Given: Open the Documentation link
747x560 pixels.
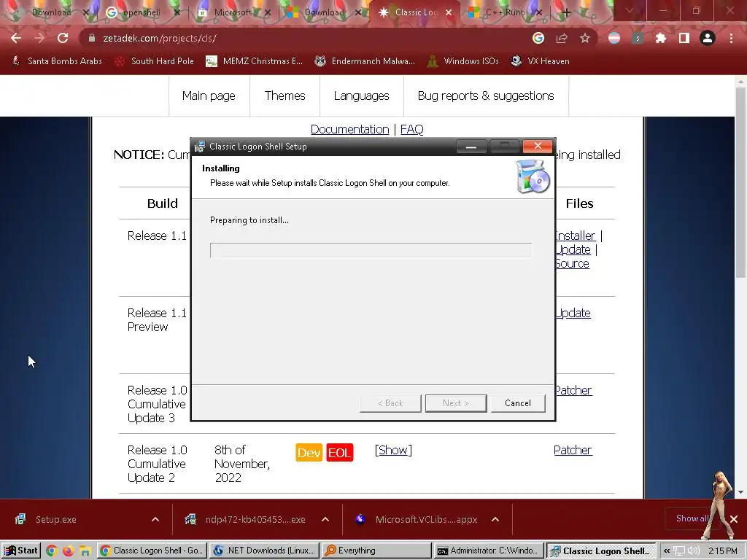Looking at the screenshot, I should (x=349, y=129).
